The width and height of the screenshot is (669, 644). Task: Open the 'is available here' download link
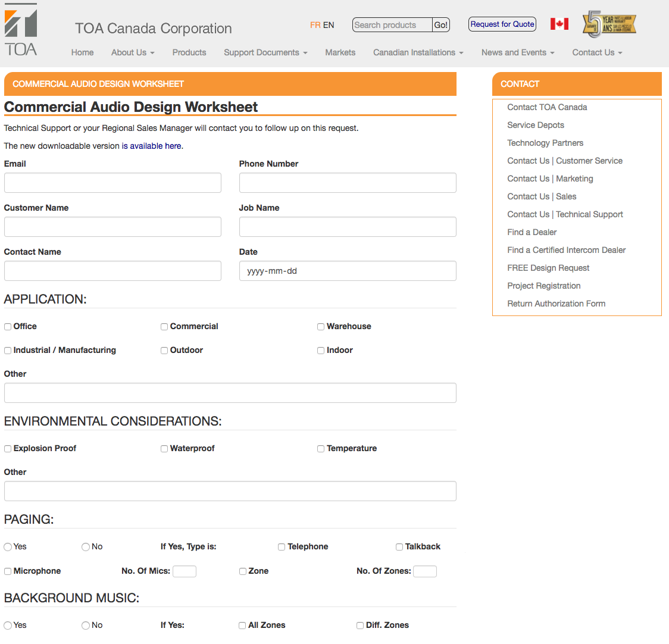(151, 146)
